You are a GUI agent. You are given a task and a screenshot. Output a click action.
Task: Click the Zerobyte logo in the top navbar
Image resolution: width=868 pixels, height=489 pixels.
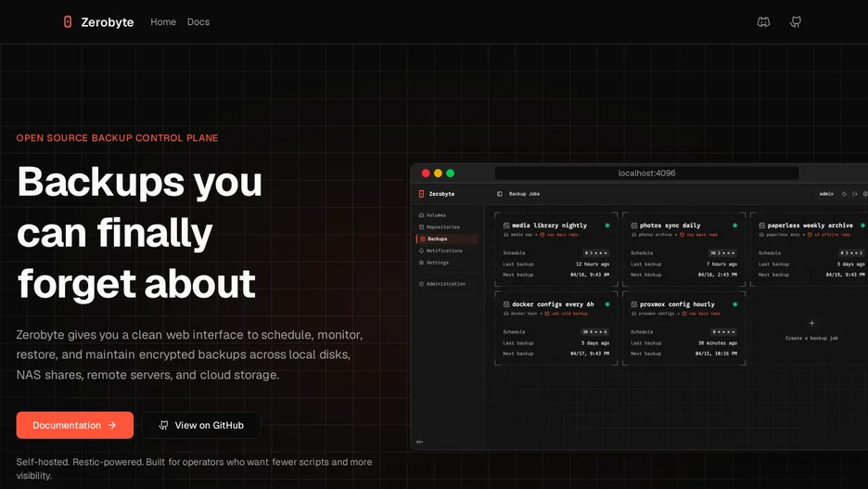coord(98,22)
